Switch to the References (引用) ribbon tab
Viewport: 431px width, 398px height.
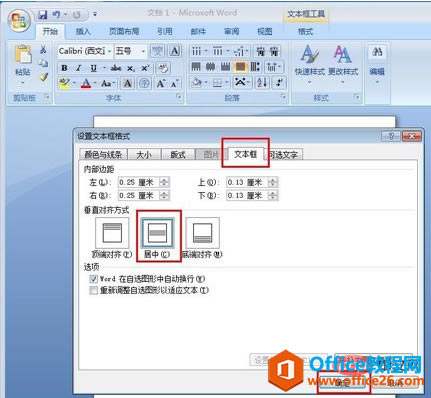(x=165, y=32)
